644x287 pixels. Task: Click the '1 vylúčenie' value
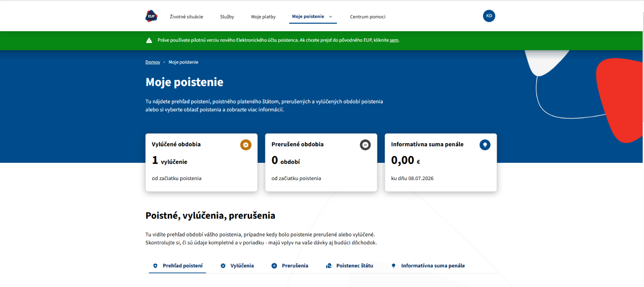click(169, 160)
